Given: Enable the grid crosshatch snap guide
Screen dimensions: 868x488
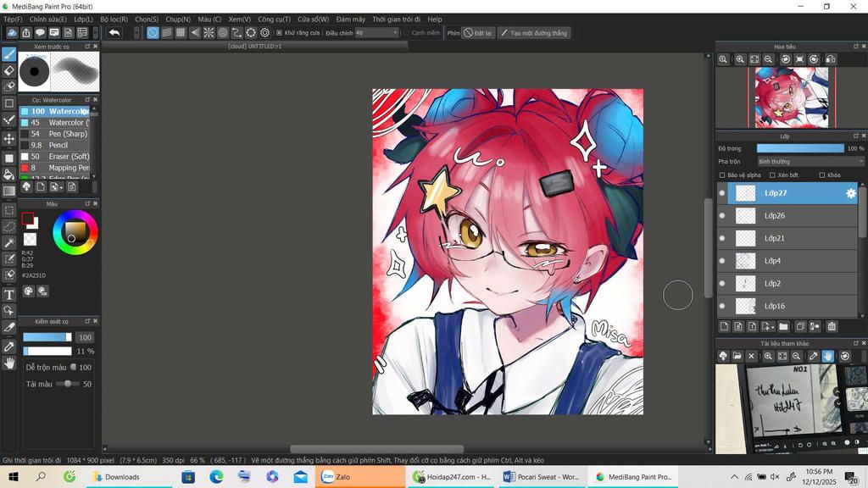Looking at the screenshot, I should click(x=181, y=33).
